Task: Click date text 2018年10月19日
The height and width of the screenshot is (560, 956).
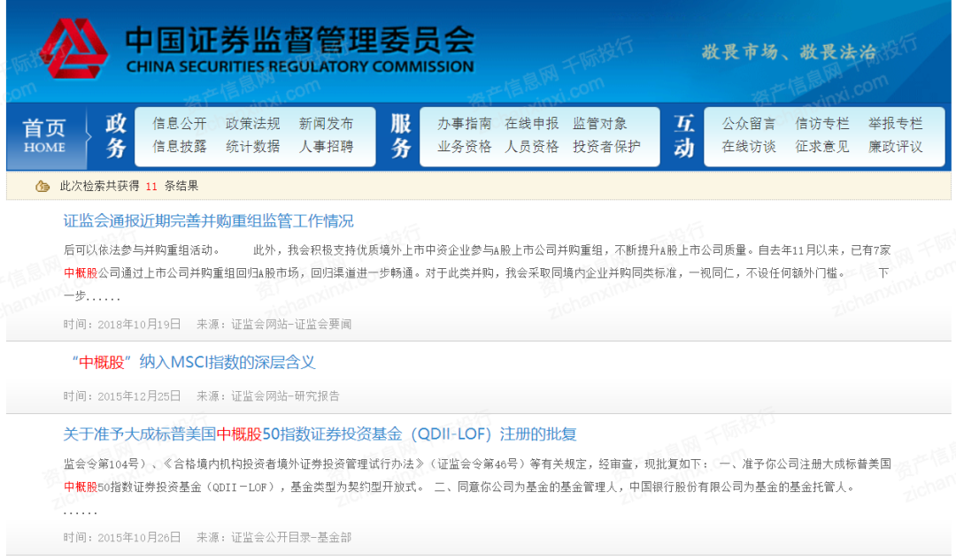Action: [139, 324]
